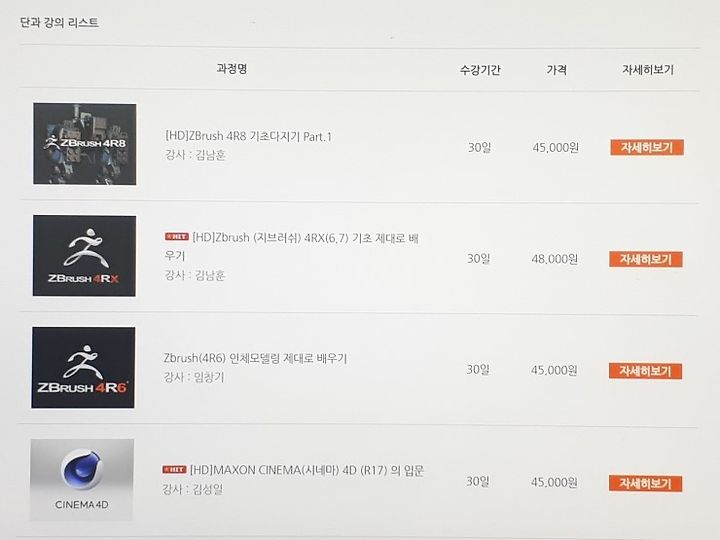Open the Zbrush(4R6) 인체모델링 제대로 배우기 title
Image resolution: width=720 pixels, height=540 pixels.
(255, 358)
